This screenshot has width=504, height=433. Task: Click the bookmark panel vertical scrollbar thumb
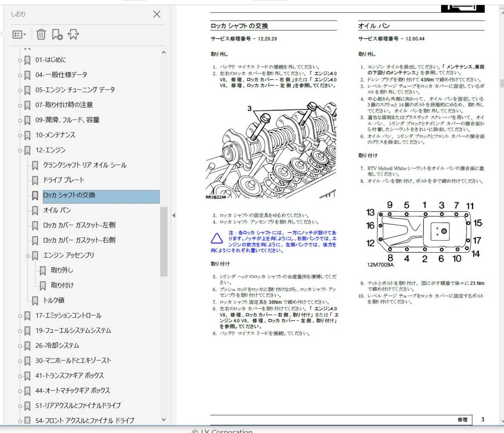[x=164, y=242]
